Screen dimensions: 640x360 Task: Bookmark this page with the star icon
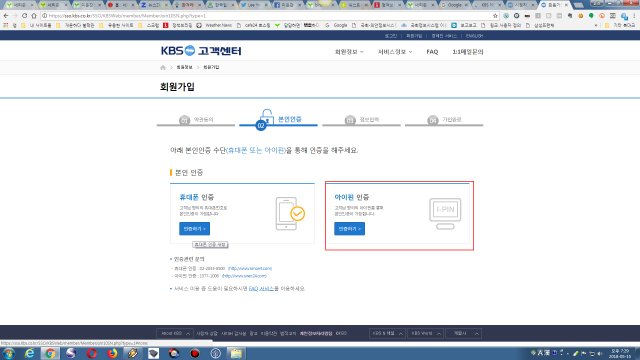pos(495,16)
